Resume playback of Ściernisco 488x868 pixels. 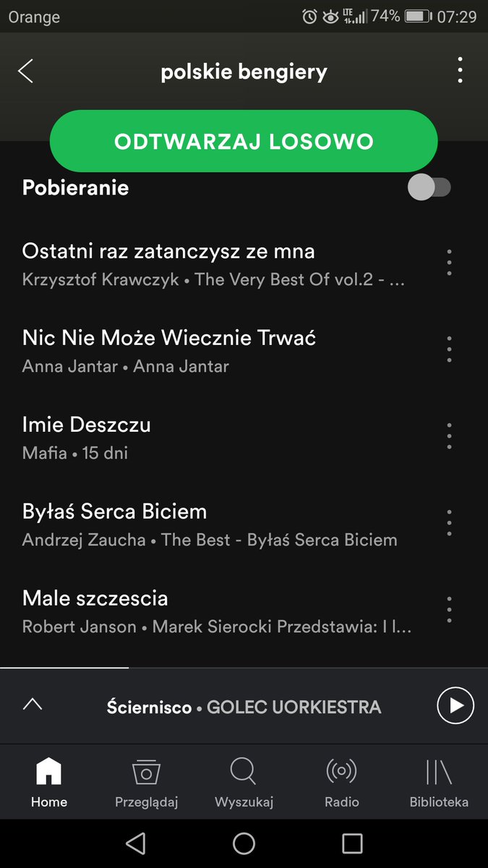click(x=455, y=705)
